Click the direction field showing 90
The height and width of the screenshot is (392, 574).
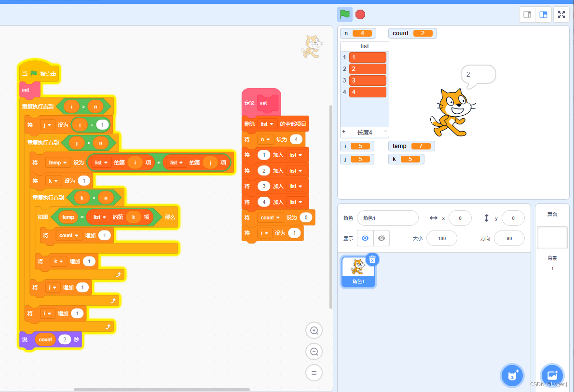[x=509, y=238]
